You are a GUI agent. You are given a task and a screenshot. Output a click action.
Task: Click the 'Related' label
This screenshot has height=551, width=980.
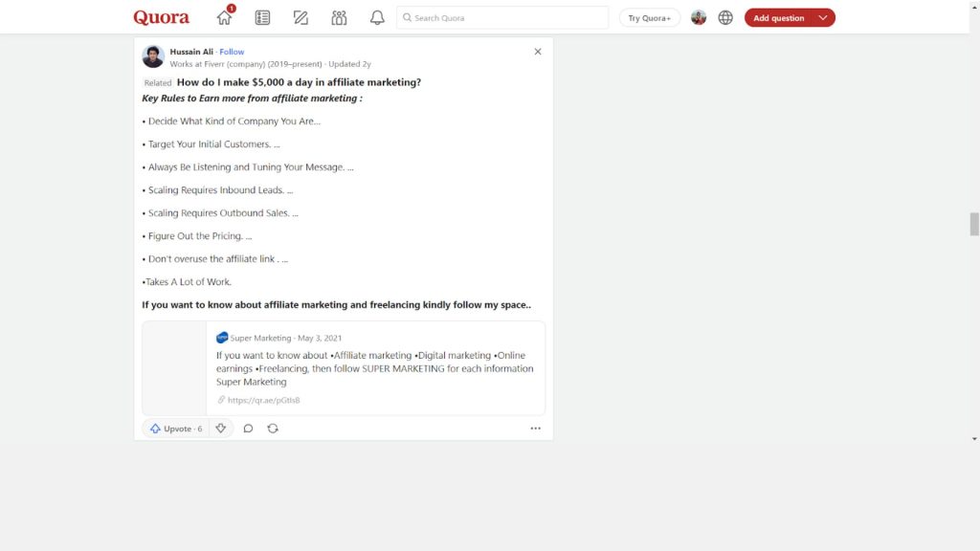(158, 82)
